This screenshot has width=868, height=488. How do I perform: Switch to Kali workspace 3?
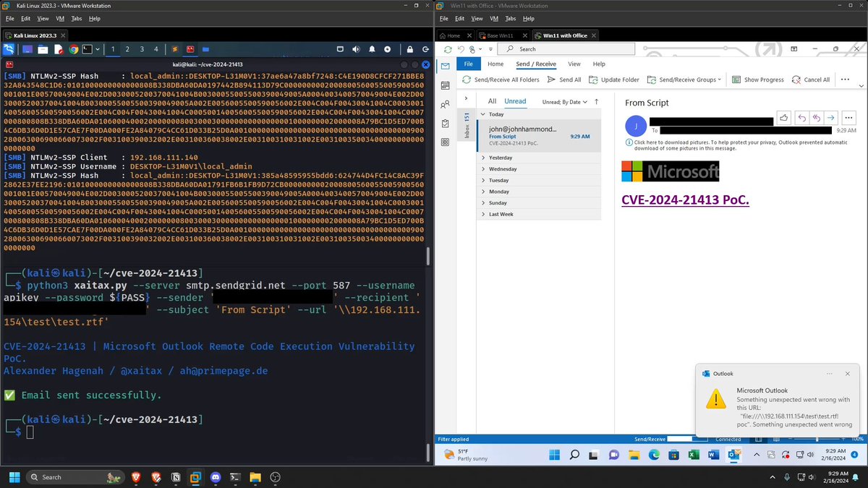pyautogui.click(x=142, y=49)
